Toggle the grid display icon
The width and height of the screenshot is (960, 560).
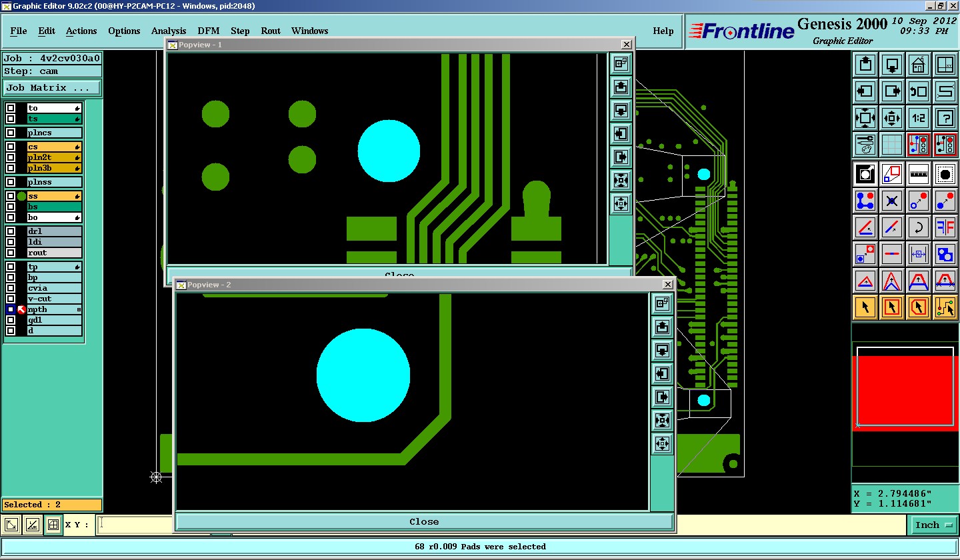click(892, 145)
